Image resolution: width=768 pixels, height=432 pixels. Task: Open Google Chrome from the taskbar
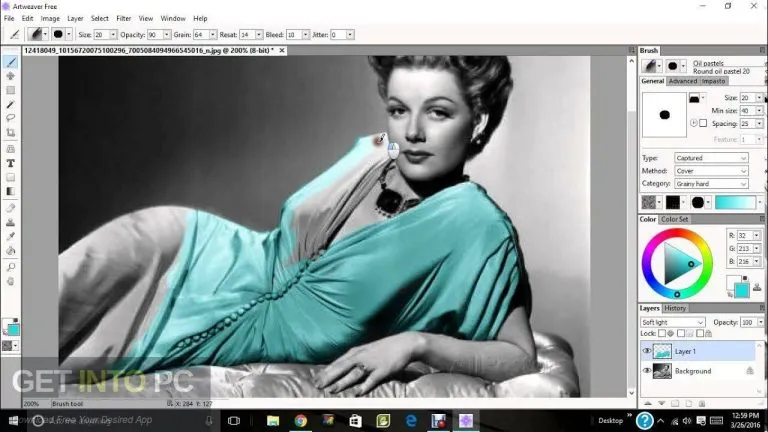tap(301, 420)
